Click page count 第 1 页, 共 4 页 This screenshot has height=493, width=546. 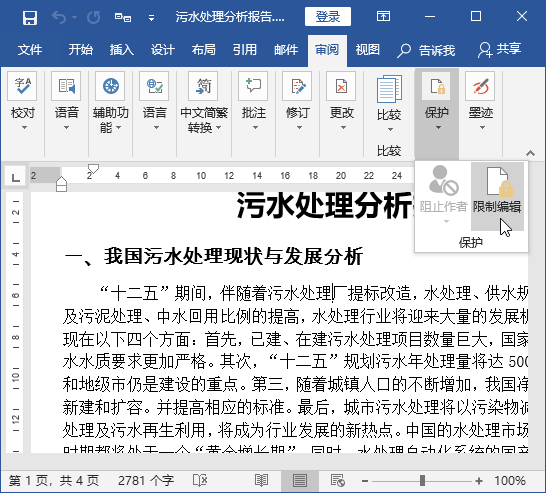click(x=54, y=481)
